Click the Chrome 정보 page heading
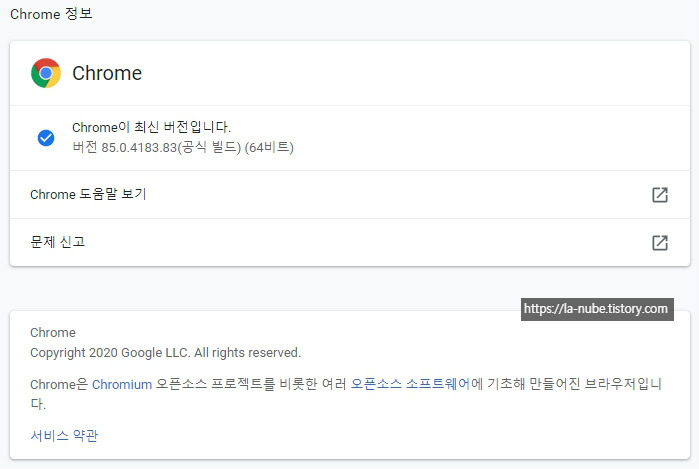This screenshot has width=699, height=469. click(x=51, y=14)
